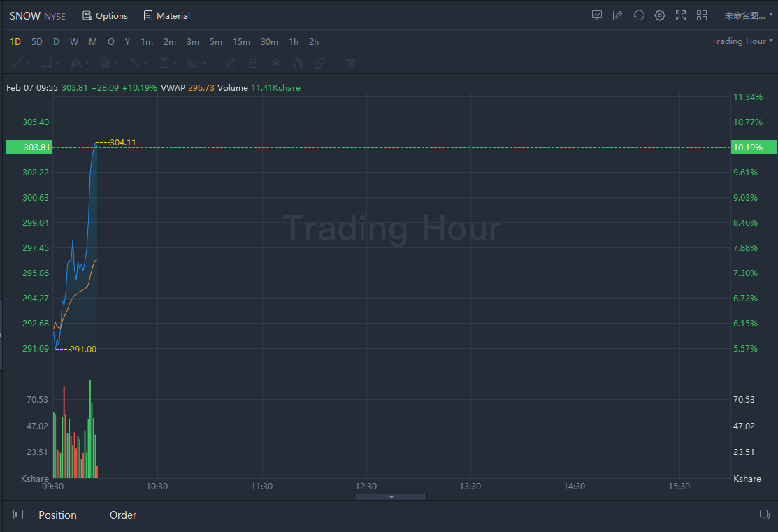Toggle drawing visibility eye icon

click(275, 63)
